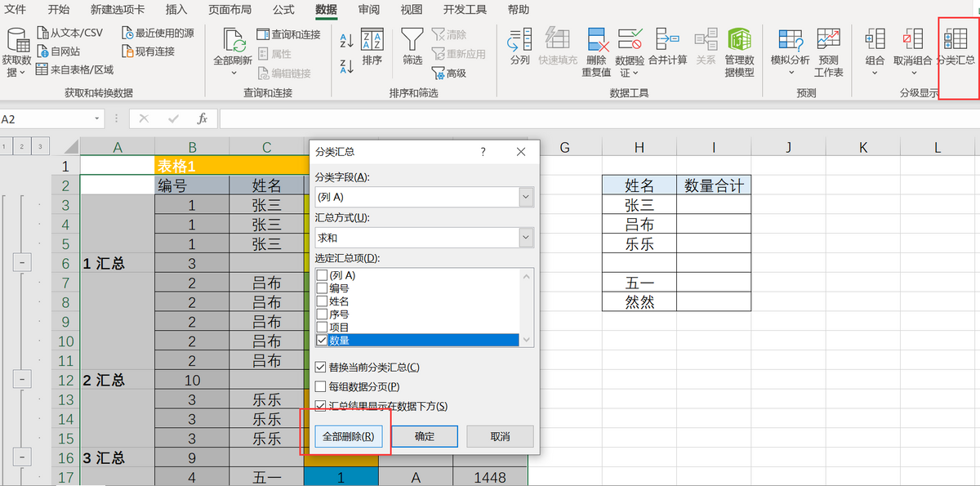Image resolution: width=980 pixels, height=486 pixels.
Task: Switch to the 审阅 tab
Action: (x=368, y=10)
